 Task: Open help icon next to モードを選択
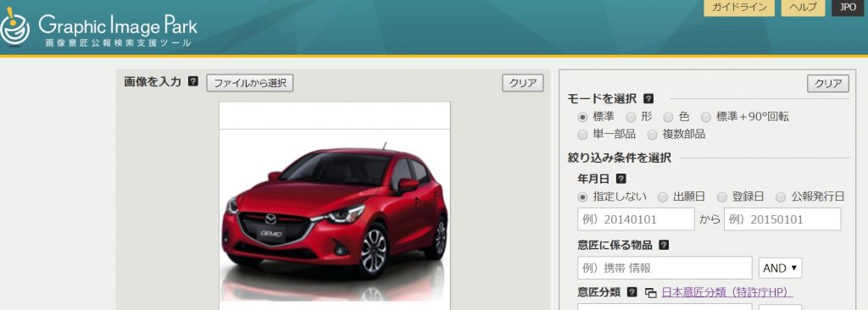point(648,99)
